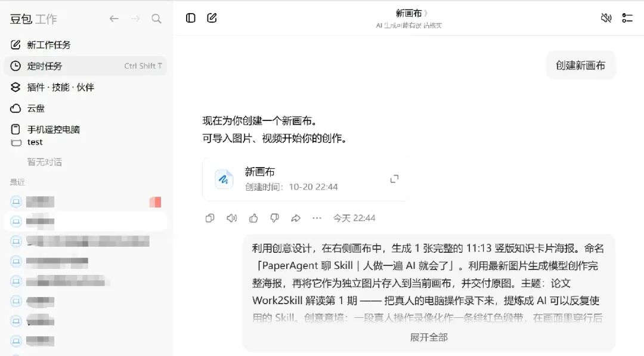This screenshot has width=644, height=356.
Task: Dislike the reply with thumbs down
Action: point(275,218)
